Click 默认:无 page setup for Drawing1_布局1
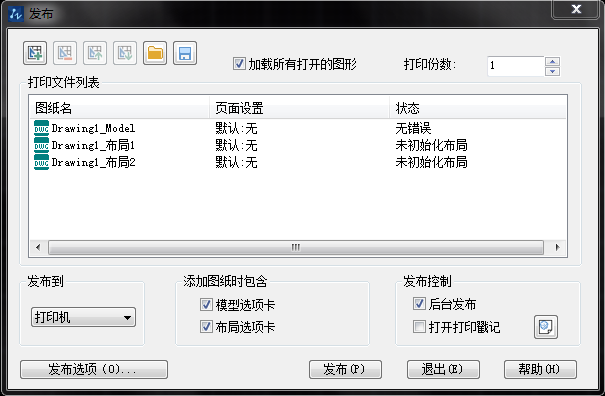Viewport: 605px width, 396px height. [236, 145]
